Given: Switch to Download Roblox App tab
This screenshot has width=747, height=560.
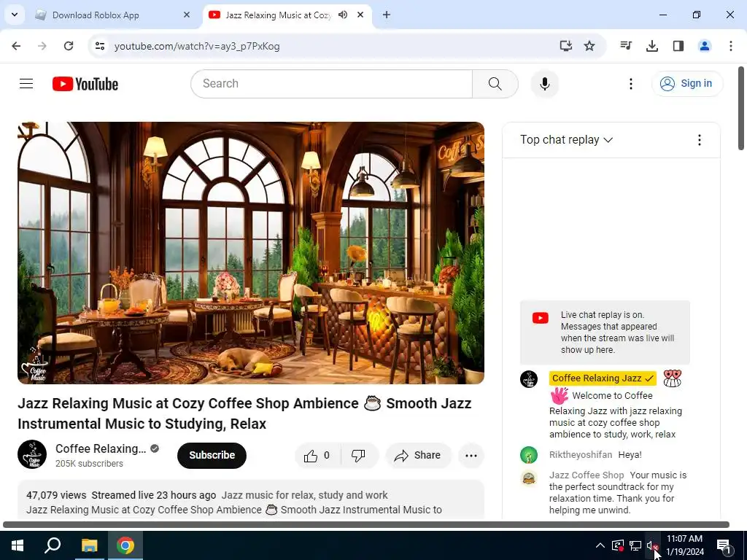Looking at the screenshot, I should pos(112,15).
